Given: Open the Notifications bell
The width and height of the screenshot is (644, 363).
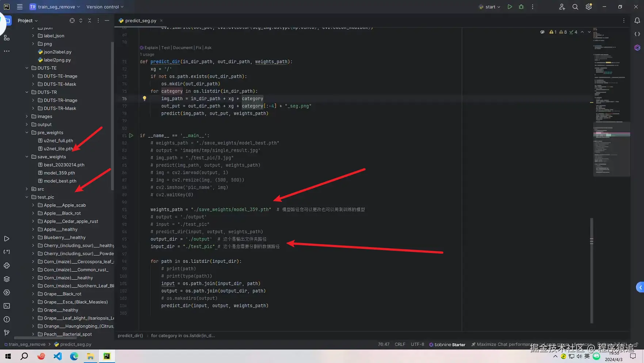Looking at the screenshot, I should pyautogui.click(x=637, y=20).
